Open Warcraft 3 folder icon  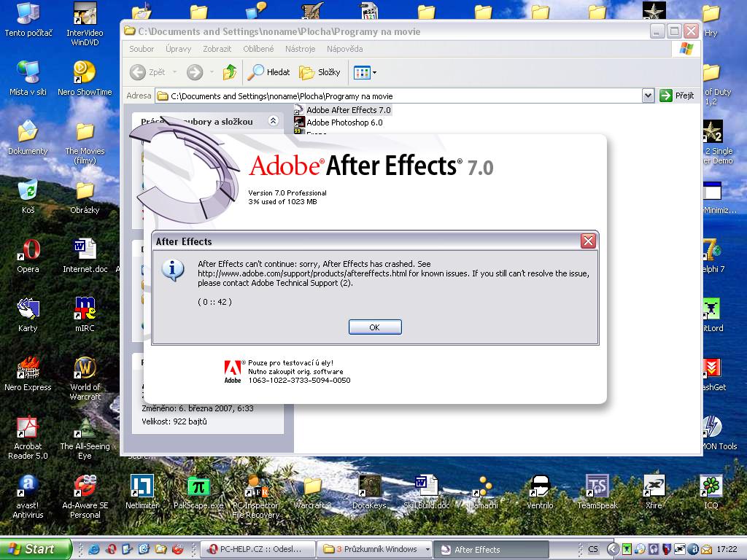click(x=312, y=492)
